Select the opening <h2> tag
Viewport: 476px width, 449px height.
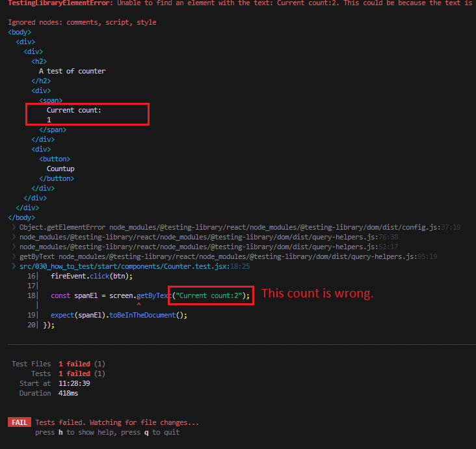(39, 61)
